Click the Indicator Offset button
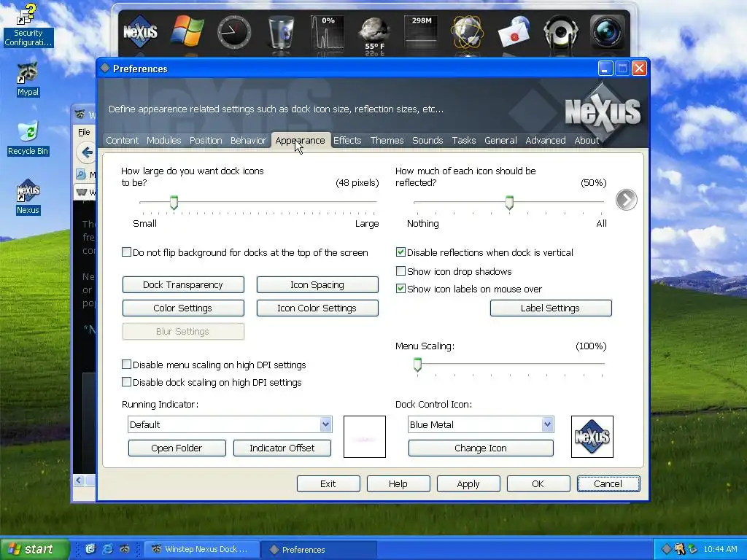Viewport: 747px width, 560px height. point(282,448)
